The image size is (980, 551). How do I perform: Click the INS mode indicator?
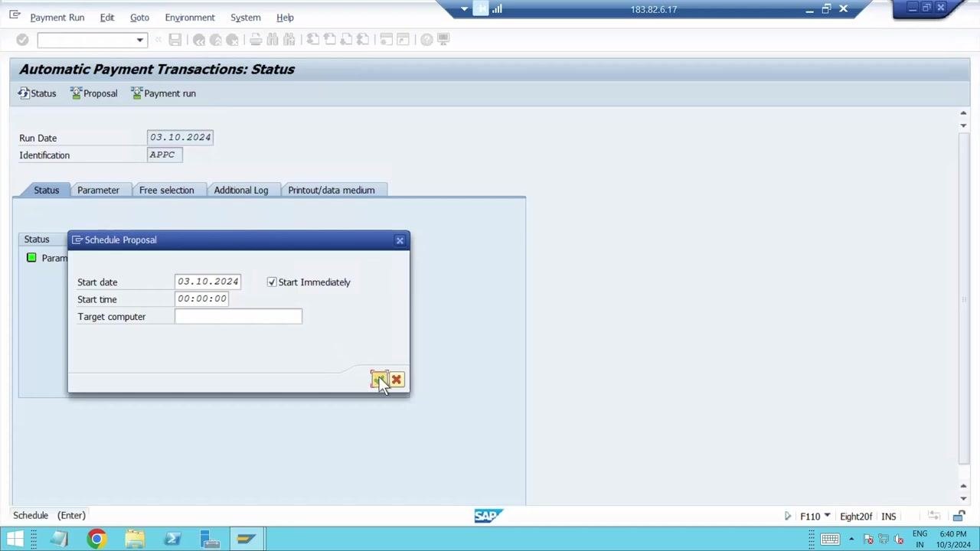(888, 517)
